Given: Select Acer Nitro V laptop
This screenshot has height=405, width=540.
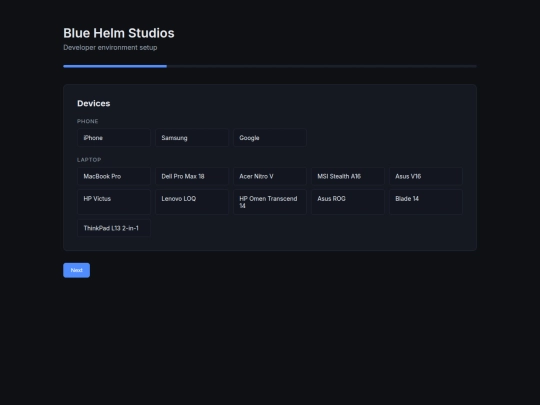Looking at the screenshot, I should pos(270,176).
